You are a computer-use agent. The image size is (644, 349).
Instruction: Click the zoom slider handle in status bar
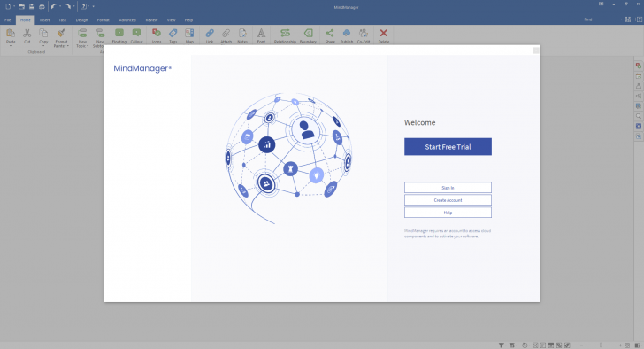(x=601, y=345)
